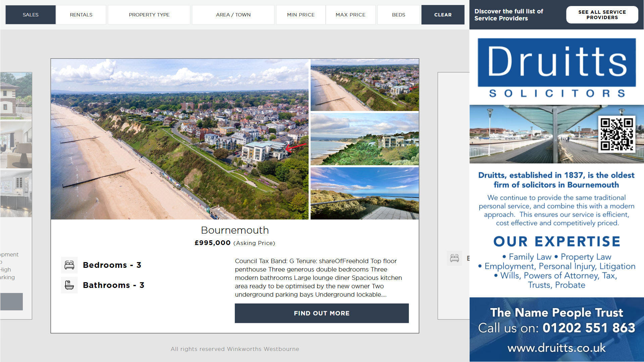644x362 pixels.
Task: Open middle thumbnail of clifftop building
Action: tap(365, 139)
